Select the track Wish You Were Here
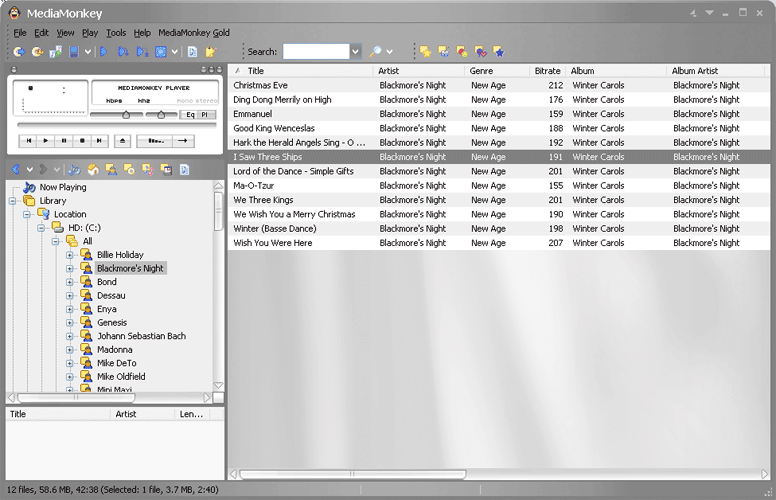Screen dimensions: 776x500 499,243
